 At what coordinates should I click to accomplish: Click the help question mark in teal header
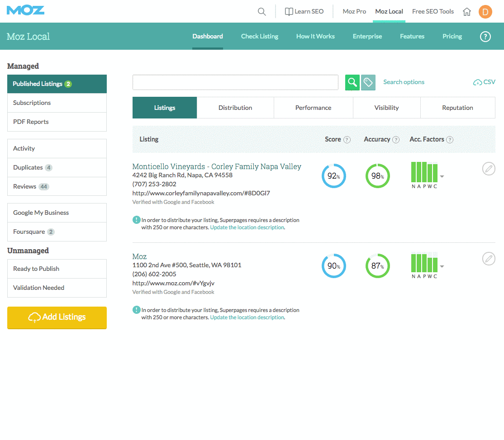tap(485, 37)
